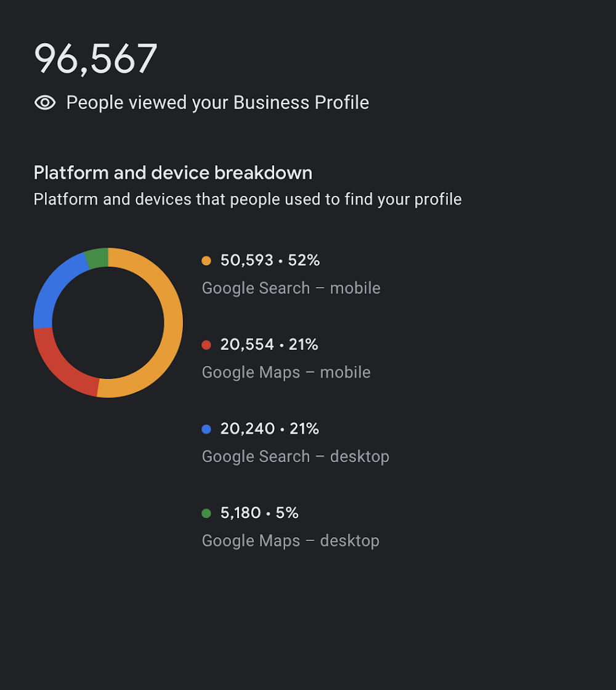Click the 'Google Maps – desktop' label
The image size is (616, 690).
click(290, 541)
